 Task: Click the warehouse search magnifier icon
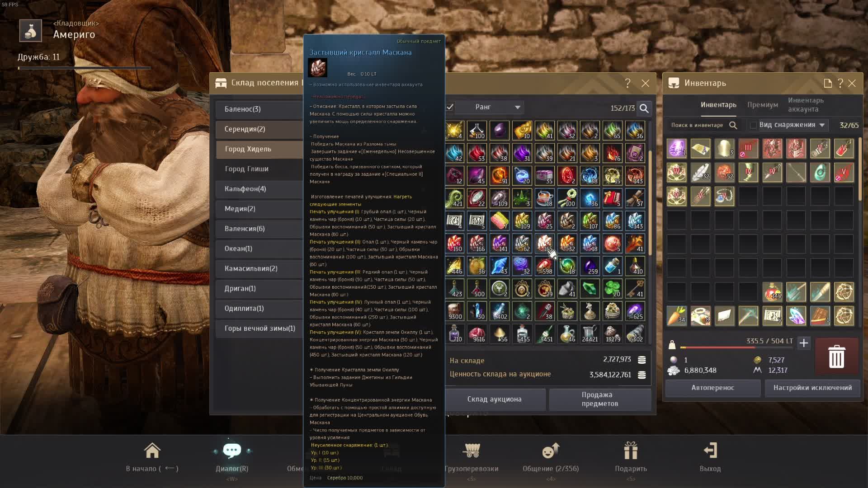point(645,108)
